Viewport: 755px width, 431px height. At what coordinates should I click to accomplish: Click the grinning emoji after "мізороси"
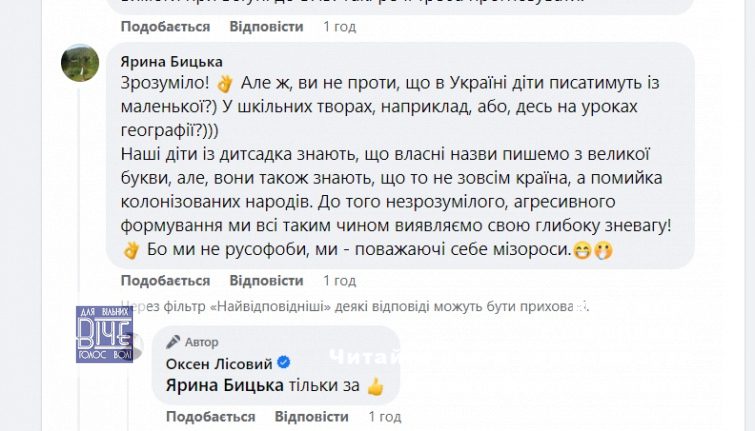click(x=581, y=249)
